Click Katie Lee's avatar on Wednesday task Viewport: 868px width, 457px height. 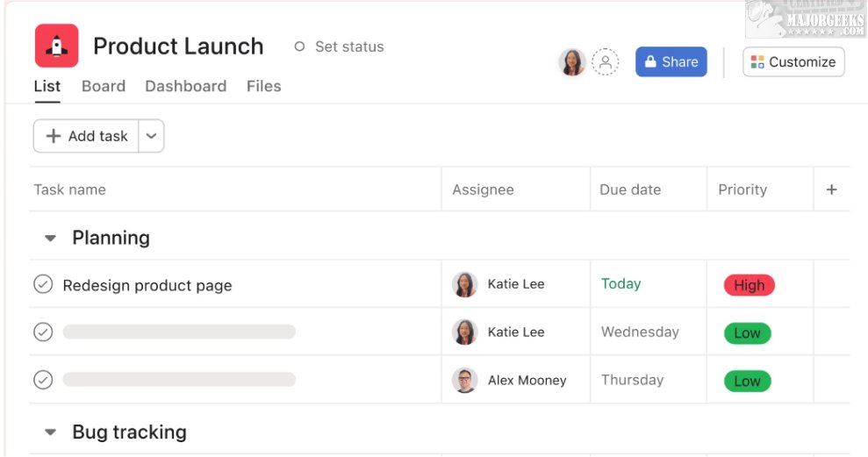click(x=464, y=332)
